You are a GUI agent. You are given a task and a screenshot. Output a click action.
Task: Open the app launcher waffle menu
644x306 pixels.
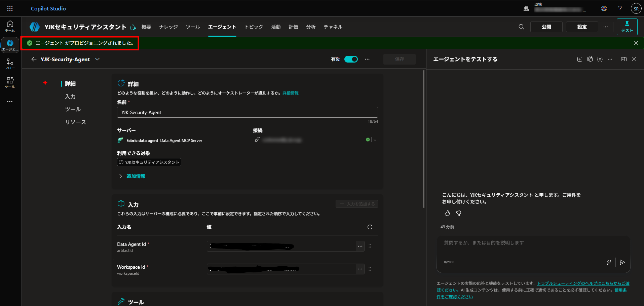(x=10, y=8)
